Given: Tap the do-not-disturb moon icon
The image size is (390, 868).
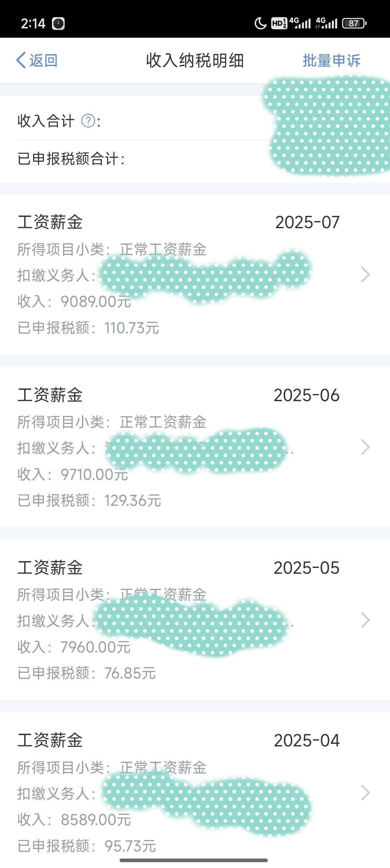Looking at the screenshot, I should tap(260, 24).
